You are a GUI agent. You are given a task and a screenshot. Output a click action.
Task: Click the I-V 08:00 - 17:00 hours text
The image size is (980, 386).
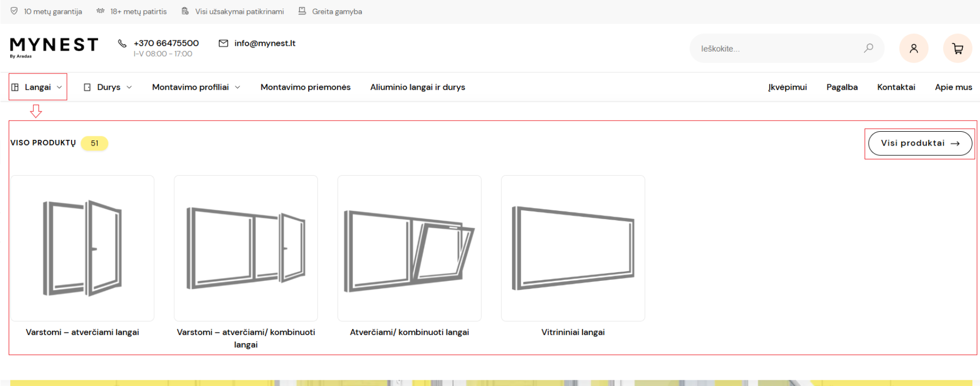(x=163, y=54)
